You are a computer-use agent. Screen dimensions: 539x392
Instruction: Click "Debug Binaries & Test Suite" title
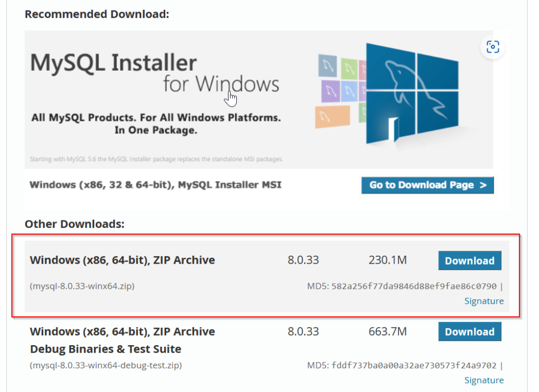pyautogui.click(x=105, y=349)
